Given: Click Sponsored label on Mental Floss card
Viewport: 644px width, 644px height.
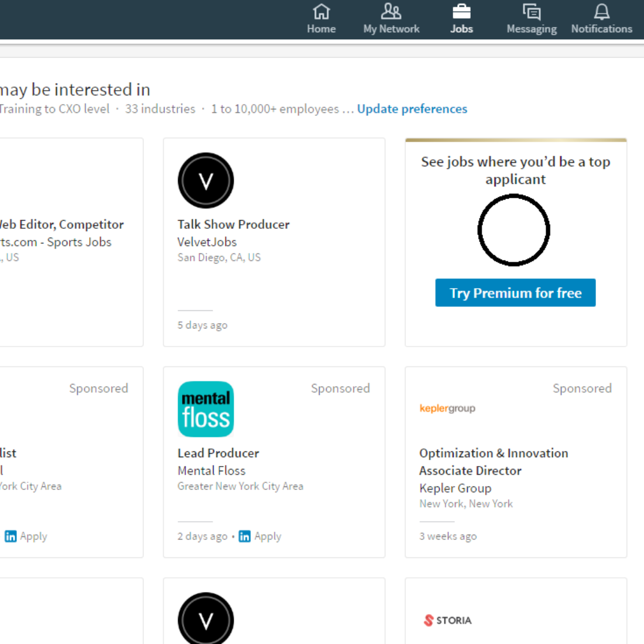Looking at the screenshot, I should (341, 389).
